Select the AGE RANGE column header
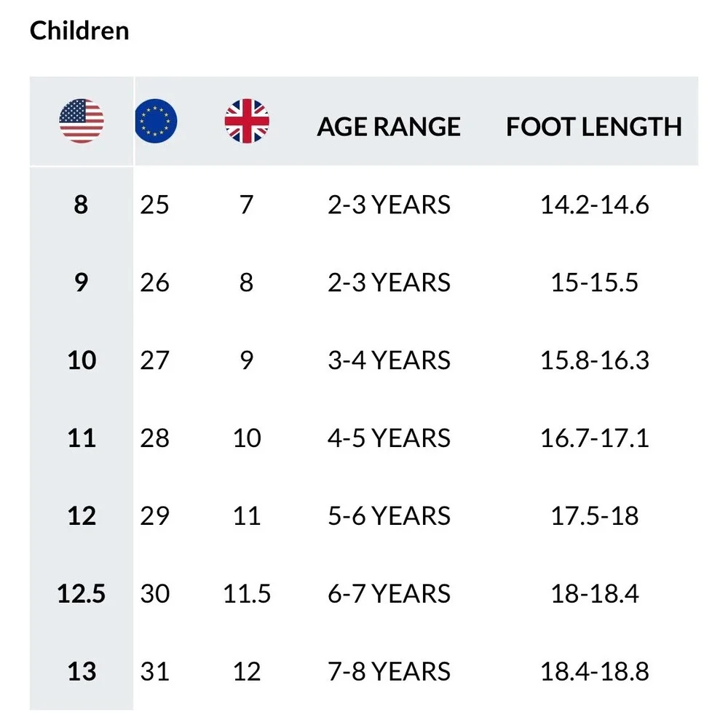 point(389,127)
